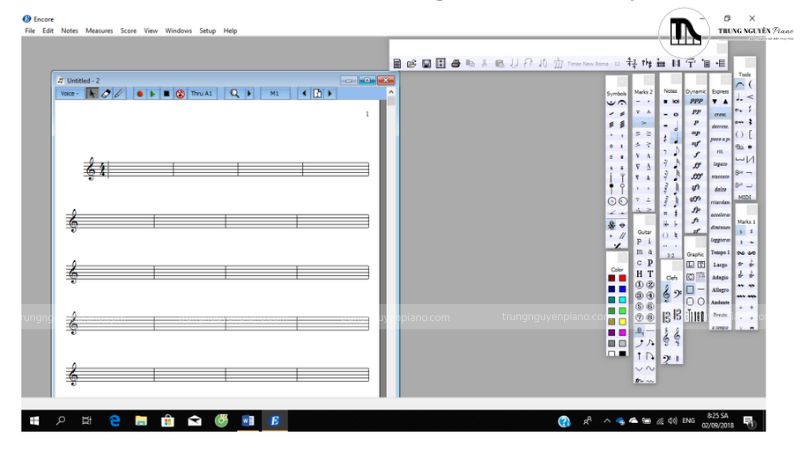Click the Encore icon in the taskbar
Viewport: 800px width, 450px height.
coord(274,420)
